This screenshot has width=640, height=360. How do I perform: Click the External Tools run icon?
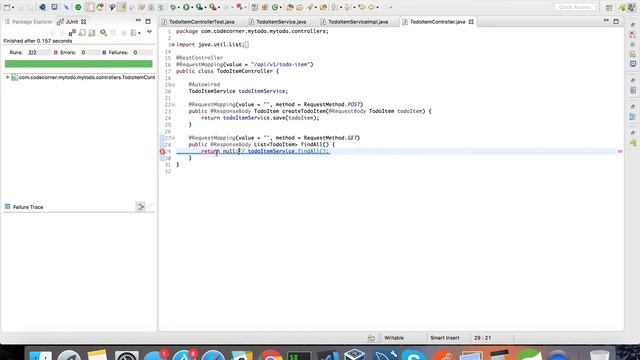click(213, 7)
